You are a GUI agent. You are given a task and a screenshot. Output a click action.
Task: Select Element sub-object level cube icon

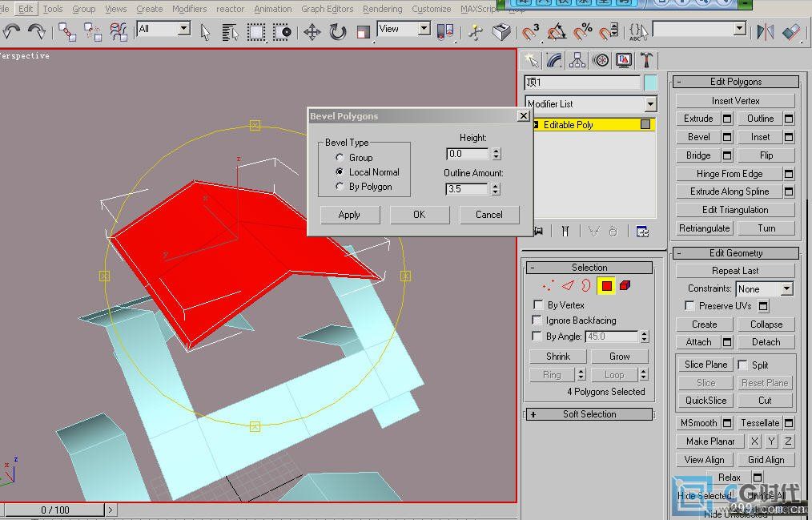coord(625,285)
